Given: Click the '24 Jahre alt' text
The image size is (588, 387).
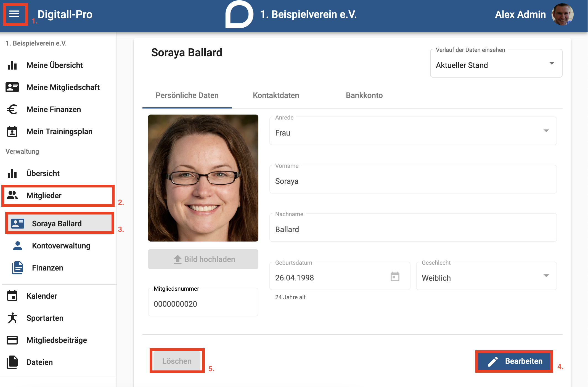Looking at the screenshot, I should tap(290, 297).
